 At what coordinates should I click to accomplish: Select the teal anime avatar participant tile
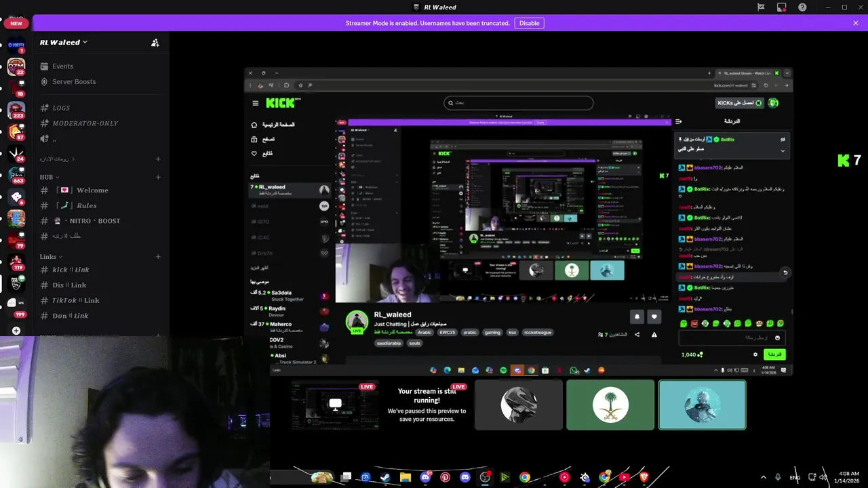pos(702,405)
